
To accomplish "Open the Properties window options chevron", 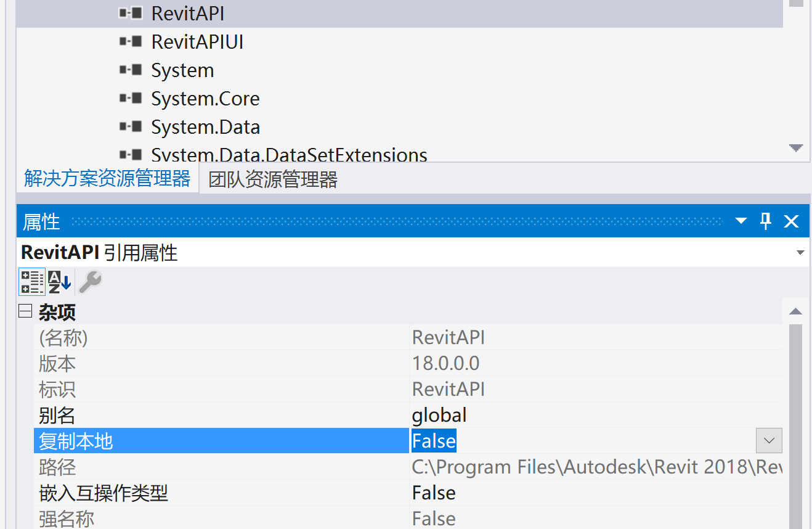I will (x=740, y=221).
